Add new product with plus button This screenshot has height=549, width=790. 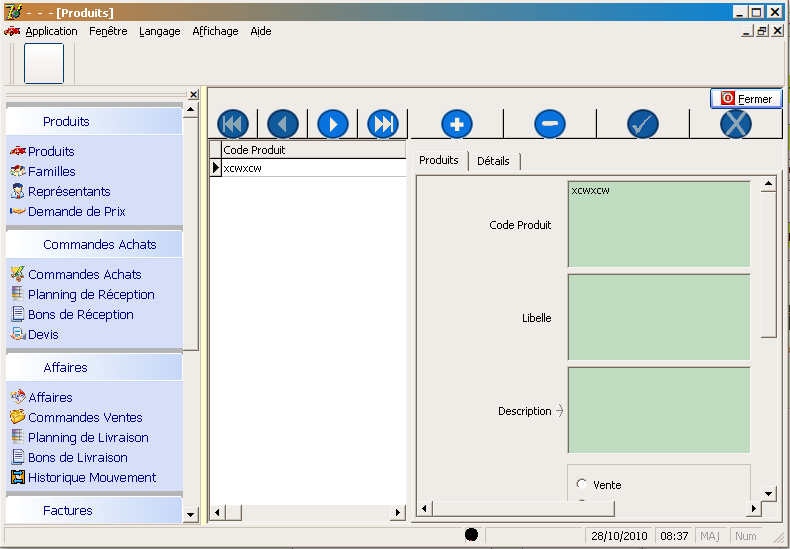[x=457, y=124]
